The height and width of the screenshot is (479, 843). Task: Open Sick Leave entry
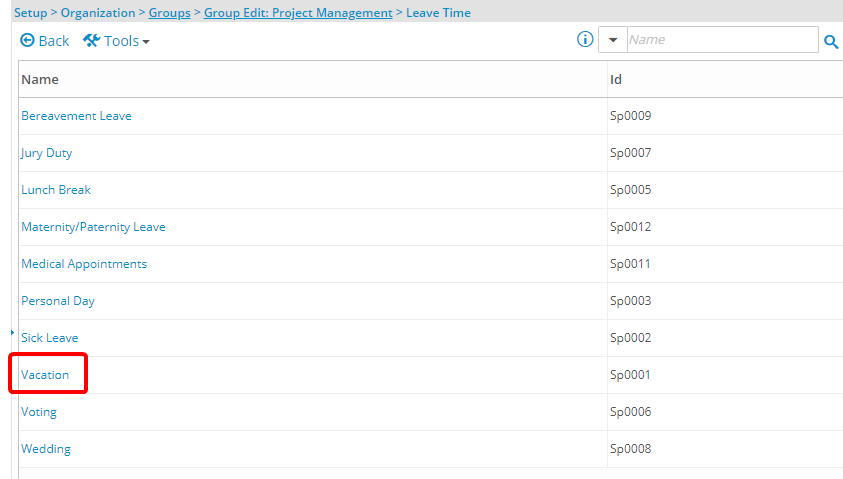pyautogui.click(x=49, y=338)
